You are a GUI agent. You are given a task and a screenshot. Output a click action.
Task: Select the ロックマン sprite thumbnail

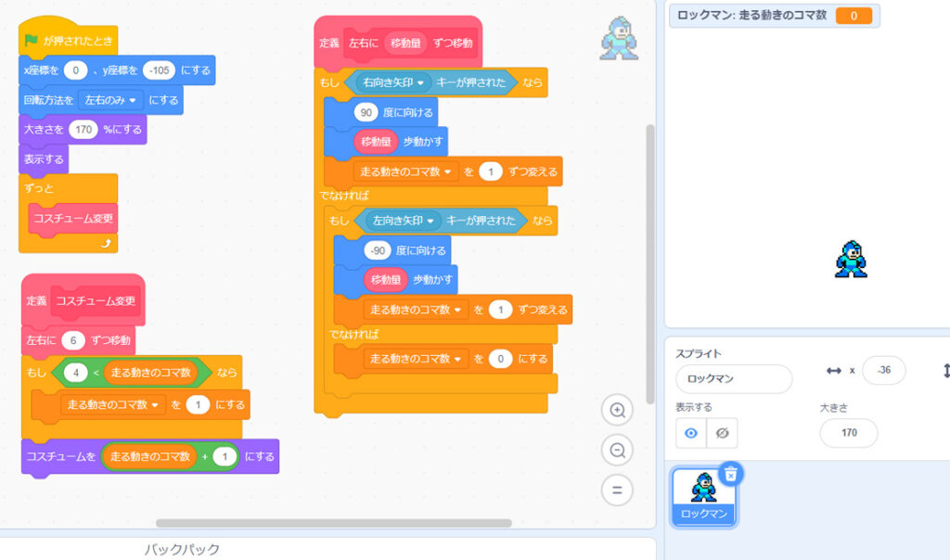pos(703,496)
